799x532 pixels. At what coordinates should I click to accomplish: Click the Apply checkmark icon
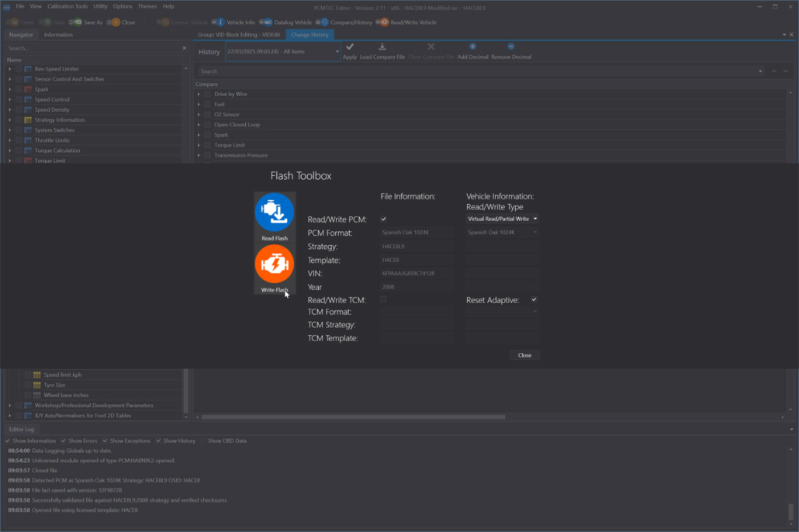click(x=350, y=47)
